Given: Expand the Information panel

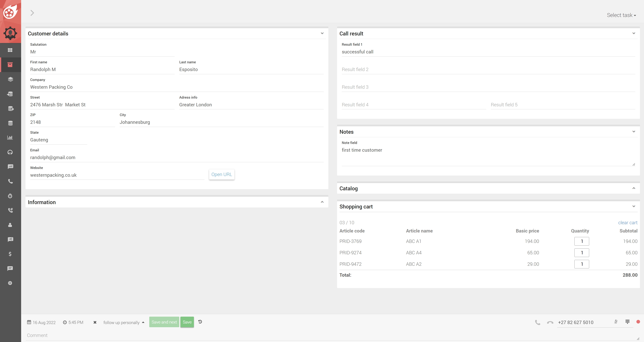Looking at the screenshot, I should coord(322,202).
